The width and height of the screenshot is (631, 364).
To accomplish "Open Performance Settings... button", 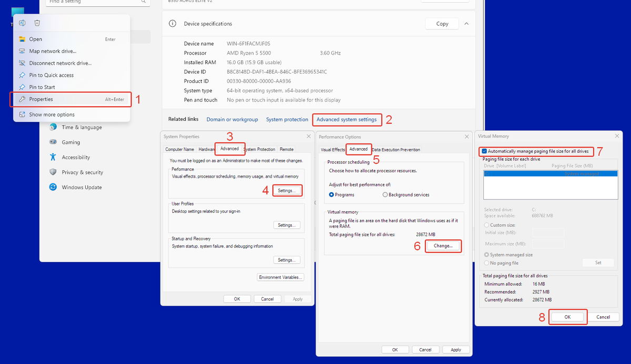I will (x=287, y=190).
